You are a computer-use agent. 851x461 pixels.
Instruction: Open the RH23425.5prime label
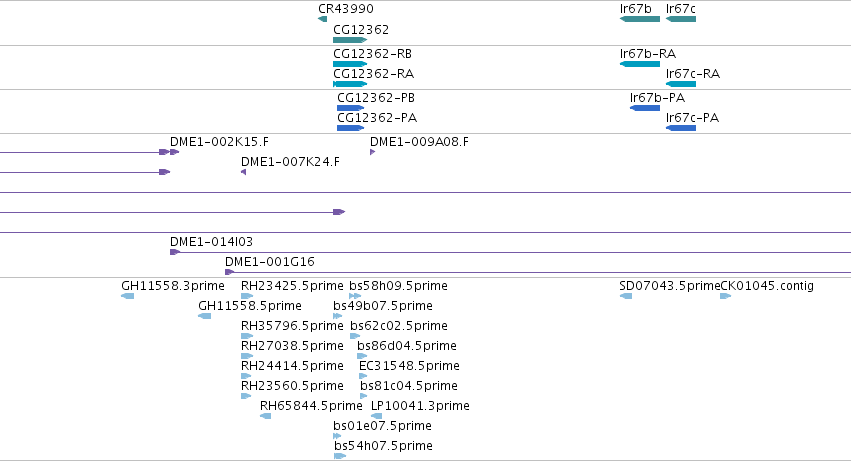(292, 286)
